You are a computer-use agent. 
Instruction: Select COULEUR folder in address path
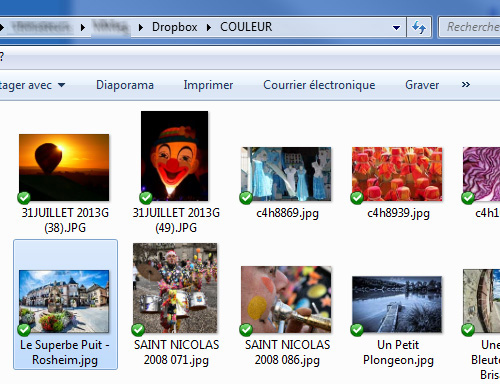click(x=246, y=27)
